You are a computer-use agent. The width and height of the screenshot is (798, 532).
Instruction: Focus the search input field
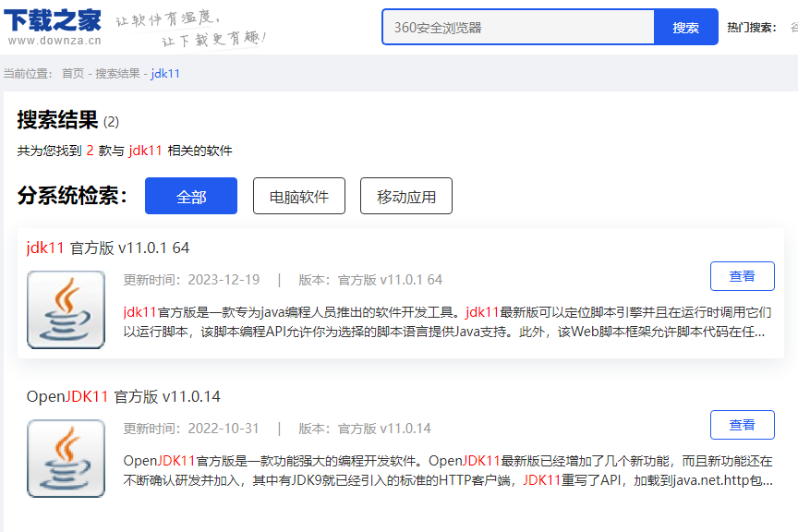click(x=518, y=27)
